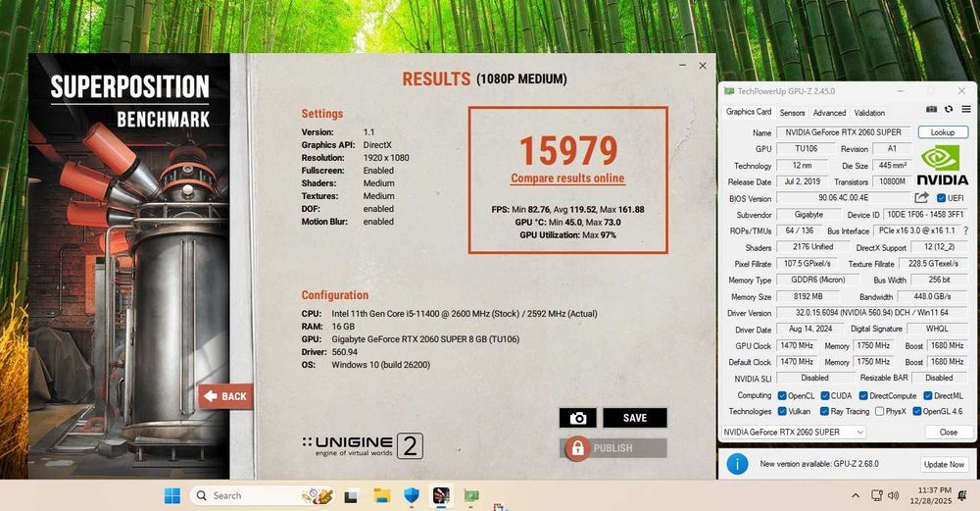
Task: Go back with the red Back button
Action: click(225, 396)
